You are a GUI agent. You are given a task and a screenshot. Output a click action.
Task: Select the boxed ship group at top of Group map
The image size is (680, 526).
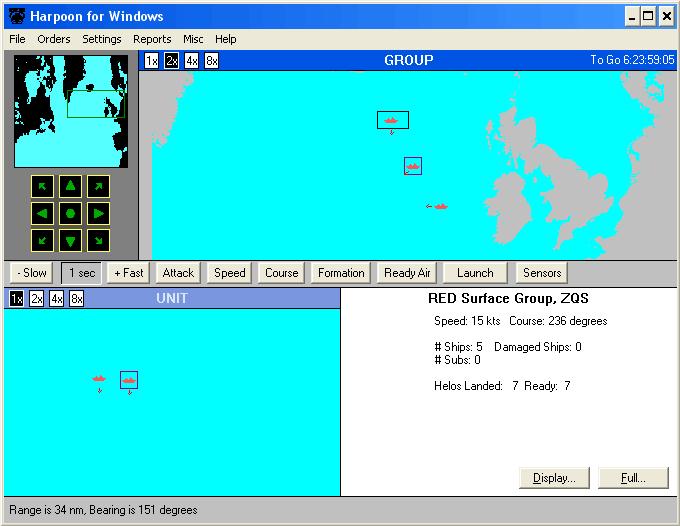coord(392,120)
